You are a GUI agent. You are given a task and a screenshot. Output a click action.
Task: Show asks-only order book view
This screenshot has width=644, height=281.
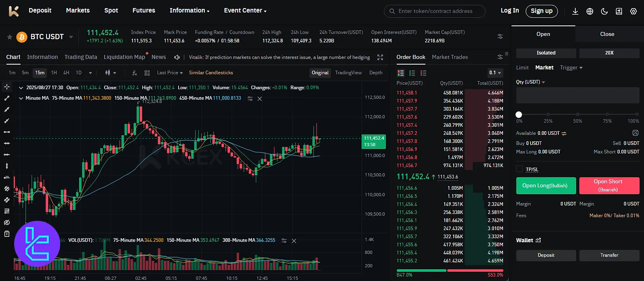tap(423, 73)
